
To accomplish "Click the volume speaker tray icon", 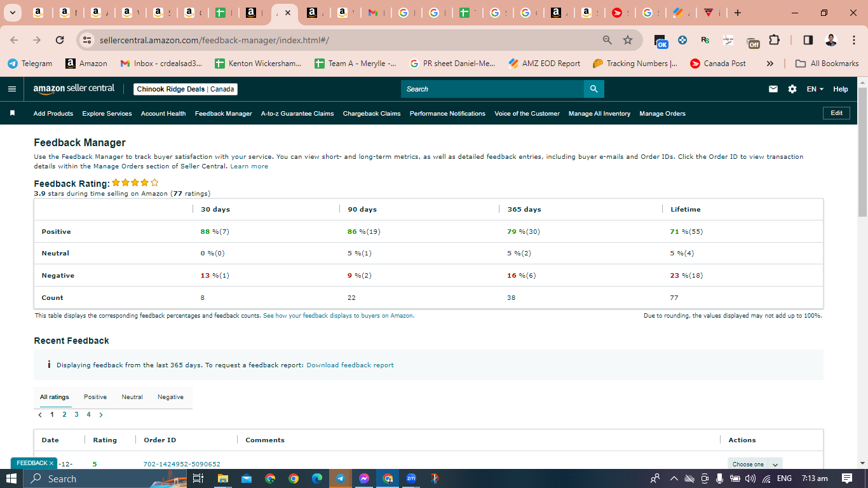I will (x=750, y=478).
